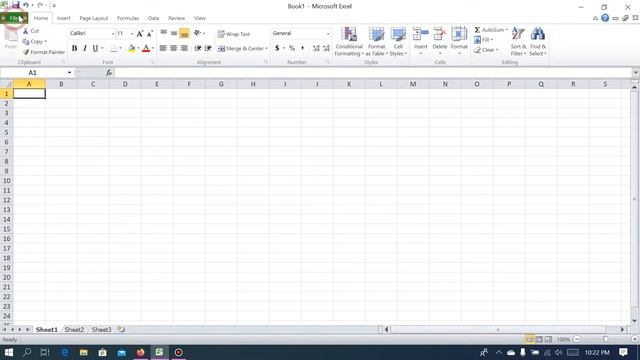Select Bottom Align icon
The height and width of the screenshot is (360, 640).
point(184,33)
